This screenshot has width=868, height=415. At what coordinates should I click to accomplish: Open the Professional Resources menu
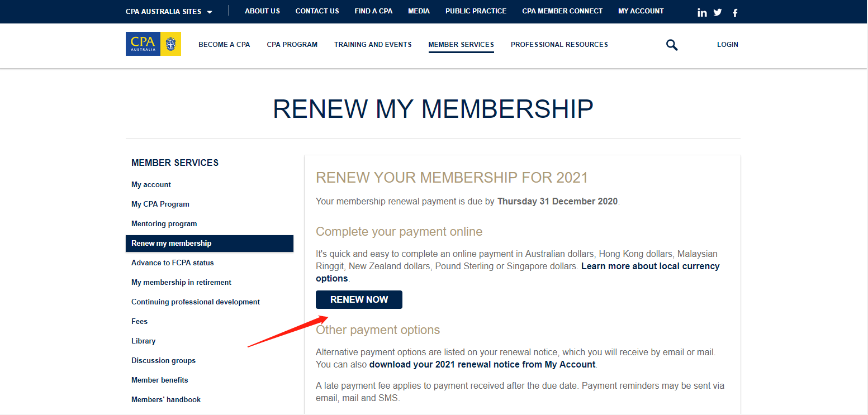click(559, 45)
